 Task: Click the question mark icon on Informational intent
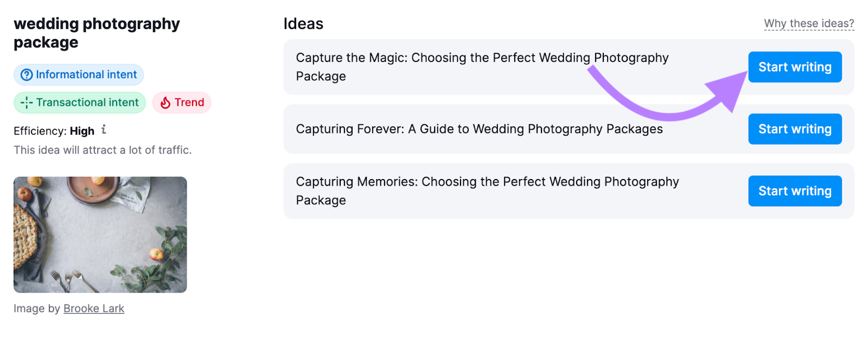[27, 74]
